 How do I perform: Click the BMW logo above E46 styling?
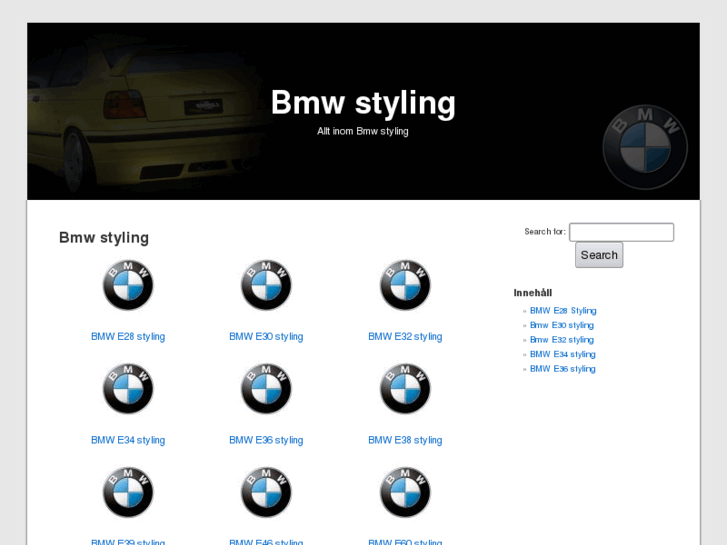266,492
